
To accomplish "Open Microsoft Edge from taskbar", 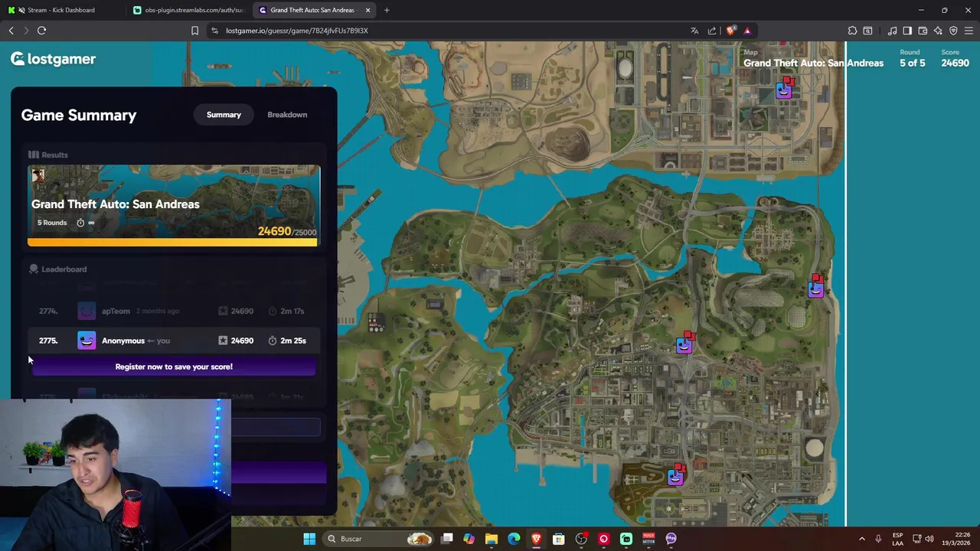I will pos(514,539).
